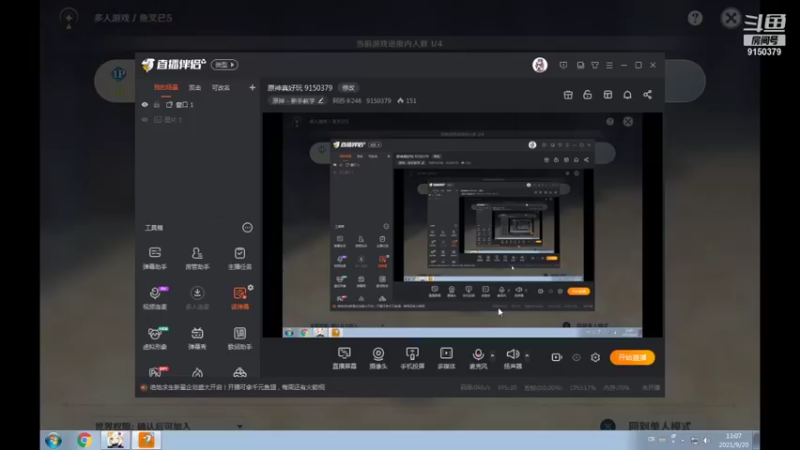Expand microphone volume arrow
This screenshot has width=800, height=450.
pyautogui.click(x=492, y=355)
